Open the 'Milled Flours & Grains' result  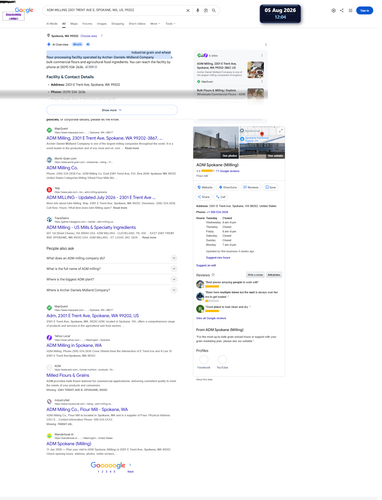[x=68, y=375]
